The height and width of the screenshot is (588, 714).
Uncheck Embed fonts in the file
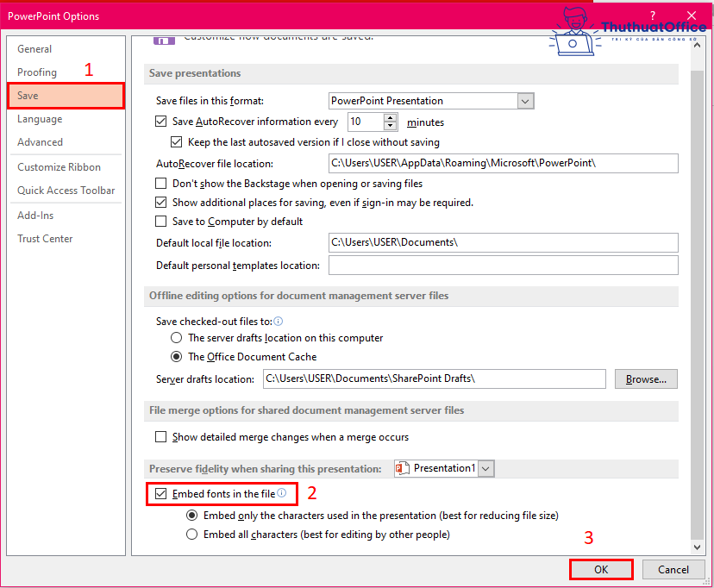point(160,494)
